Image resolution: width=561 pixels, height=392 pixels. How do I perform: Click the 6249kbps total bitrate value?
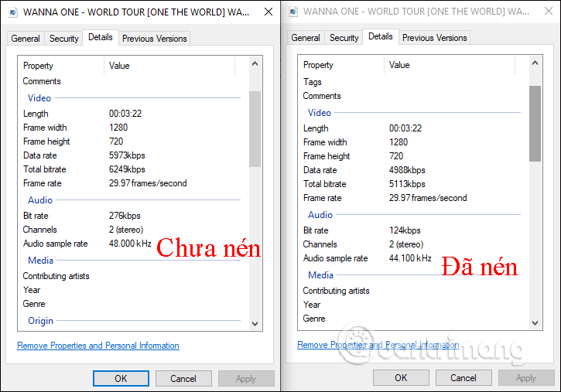[x=127, y=169]
